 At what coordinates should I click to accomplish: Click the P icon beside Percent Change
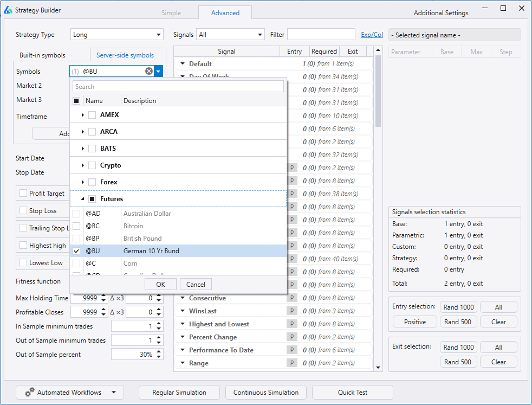tap(292, 337)
